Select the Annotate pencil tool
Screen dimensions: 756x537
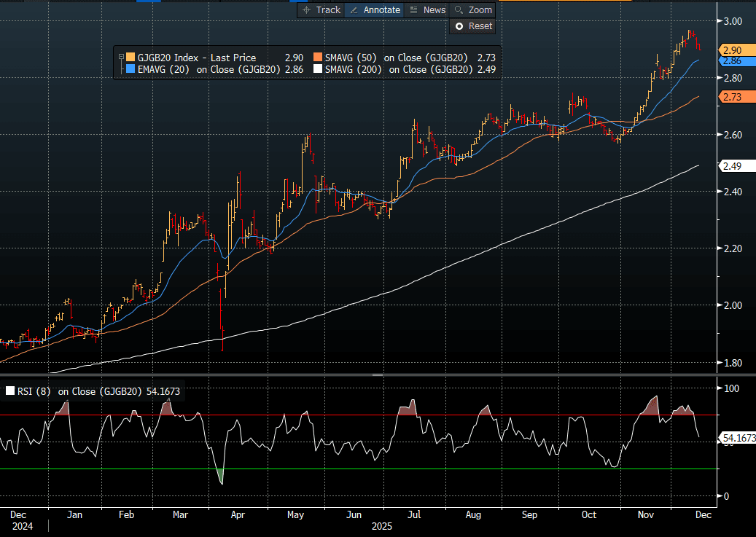(375, 10)
